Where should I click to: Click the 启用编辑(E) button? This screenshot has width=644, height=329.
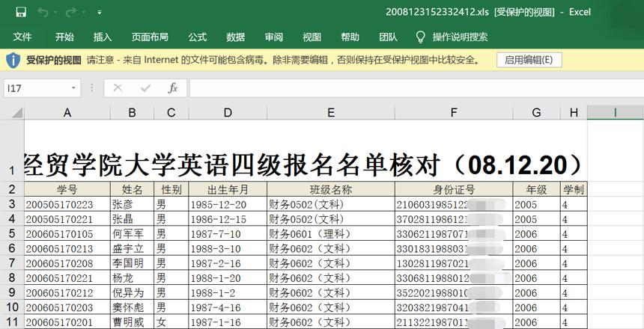point(529,60)
